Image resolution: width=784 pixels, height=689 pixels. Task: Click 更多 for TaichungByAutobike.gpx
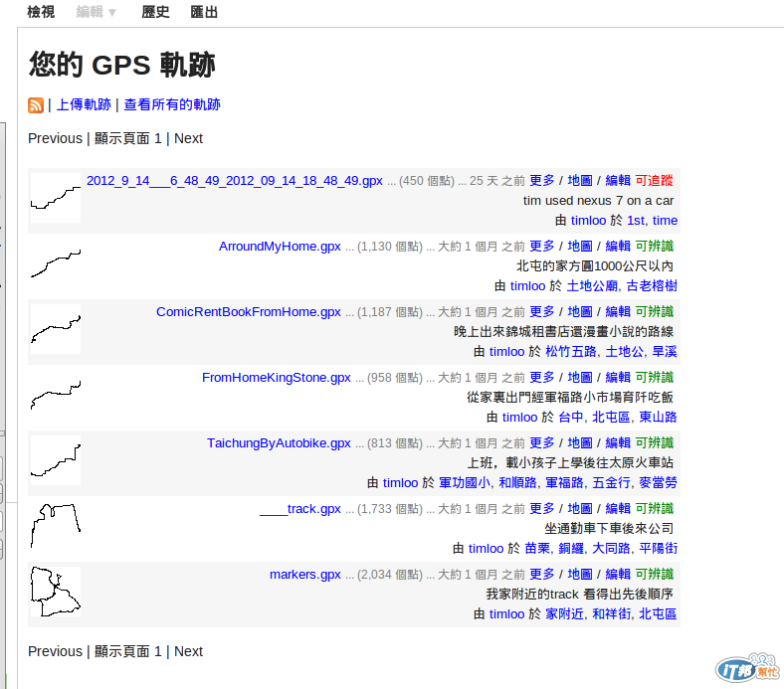pyautogui.click(x=542, y=443)
